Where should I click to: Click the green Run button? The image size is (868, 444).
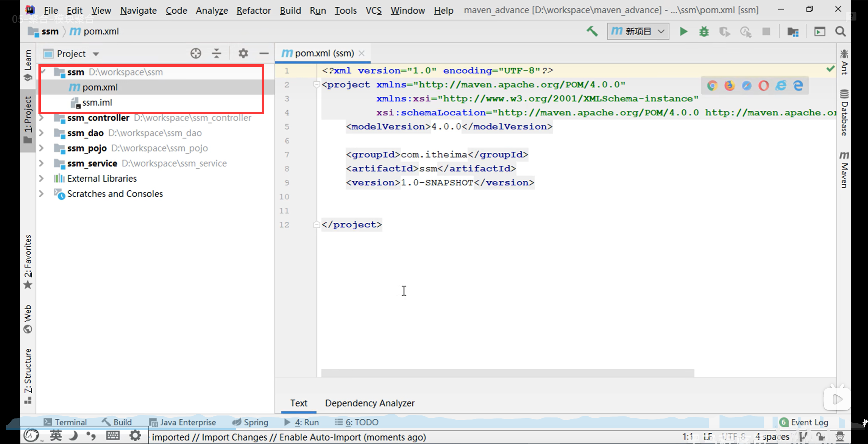(683, 32)
